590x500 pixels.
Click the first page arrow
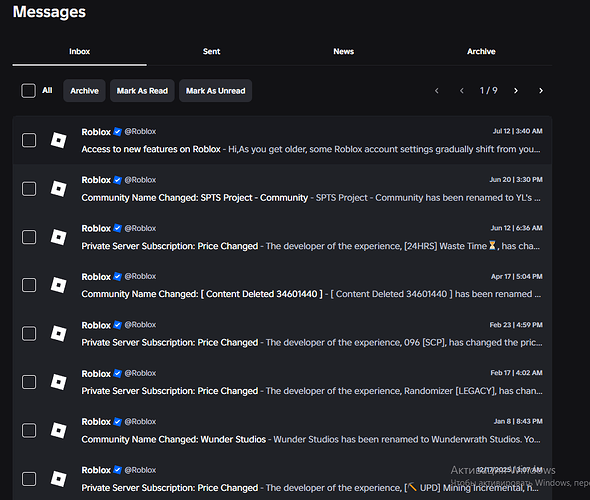click(x=437, y=91)
